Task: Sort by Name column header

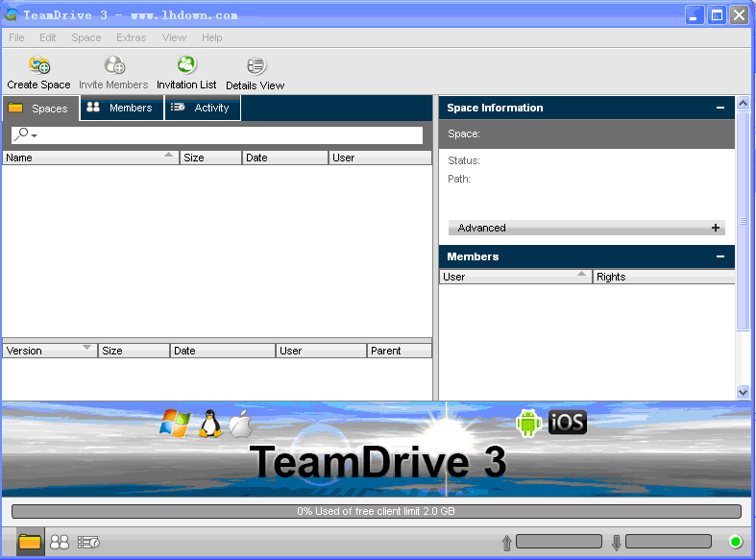Action: tap(90, 158)
